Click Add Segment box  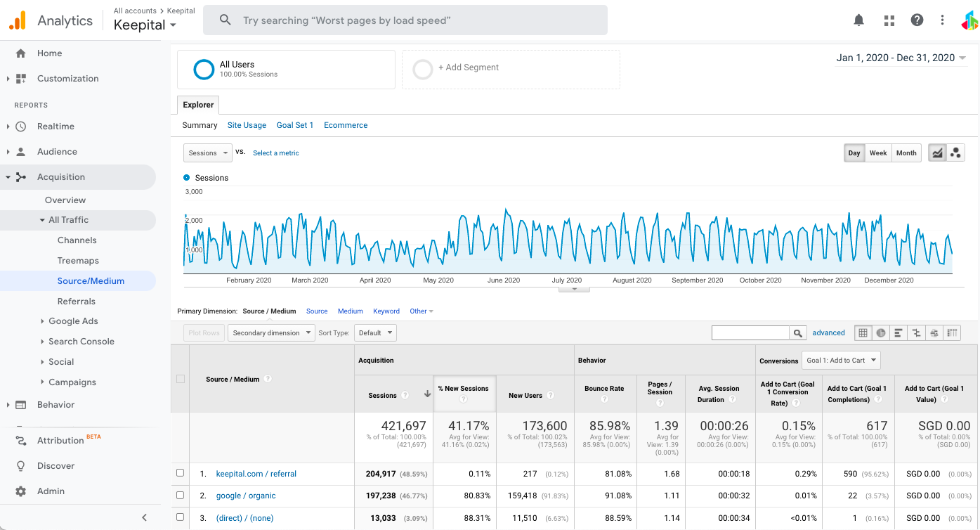pyautogui.click(x=511, y=69)
